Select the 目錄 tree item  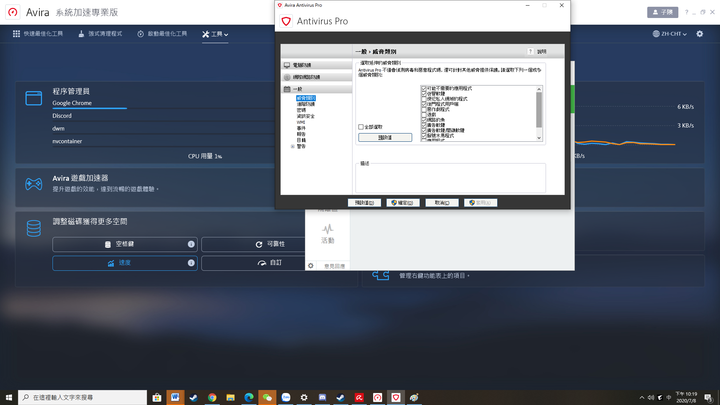click(x=301, y=140)
